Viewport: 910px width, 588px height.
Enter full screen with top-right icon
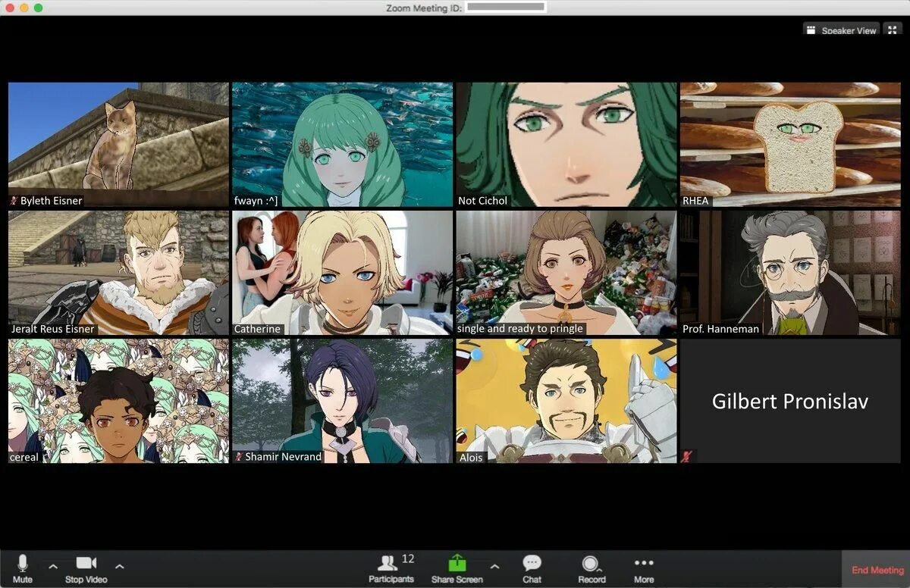click(893, 30)
